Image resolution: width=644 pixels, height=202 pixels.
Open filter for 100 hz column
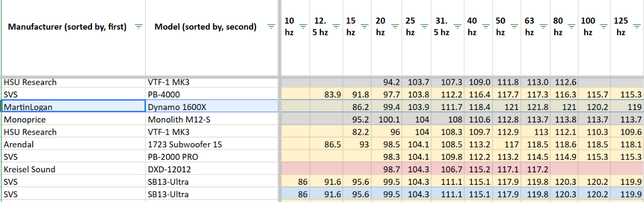[603, 27]
